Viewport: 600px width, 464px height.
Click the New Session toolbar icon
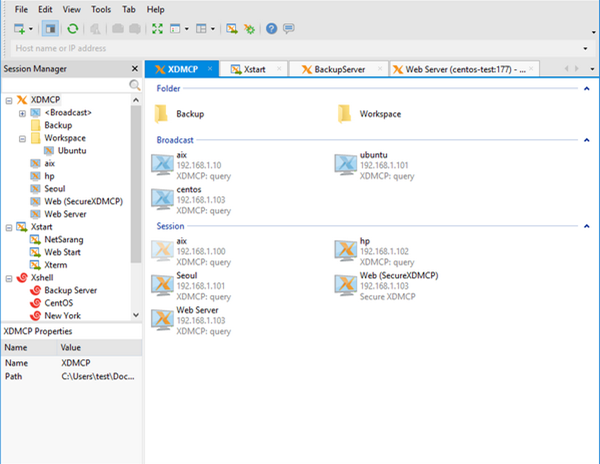pyautogui.click(x=19, y=28)
